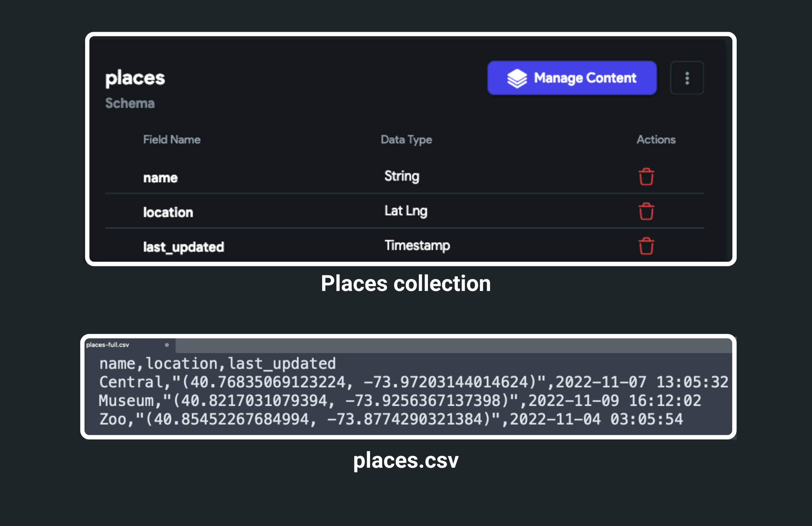This screenshot has height=526, width=812.
Task: Delete the last_updated field with trash icon
Action: [x=646, y=246]
